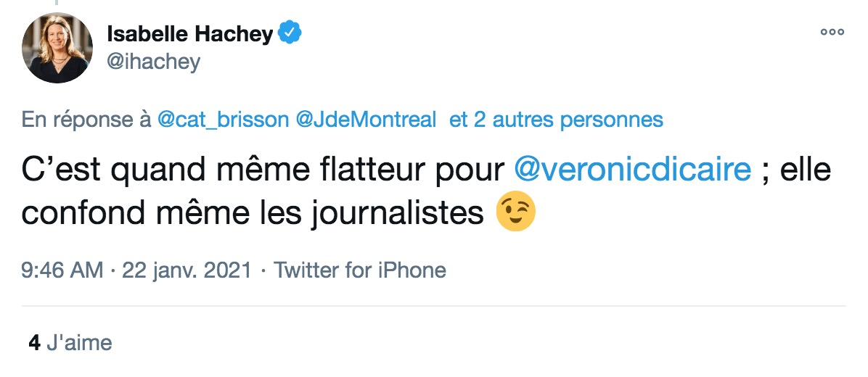The width and height of the screenshot is (868, 377).
Task: Open the Isabelle Hachey display name
Action: point(190,34)
